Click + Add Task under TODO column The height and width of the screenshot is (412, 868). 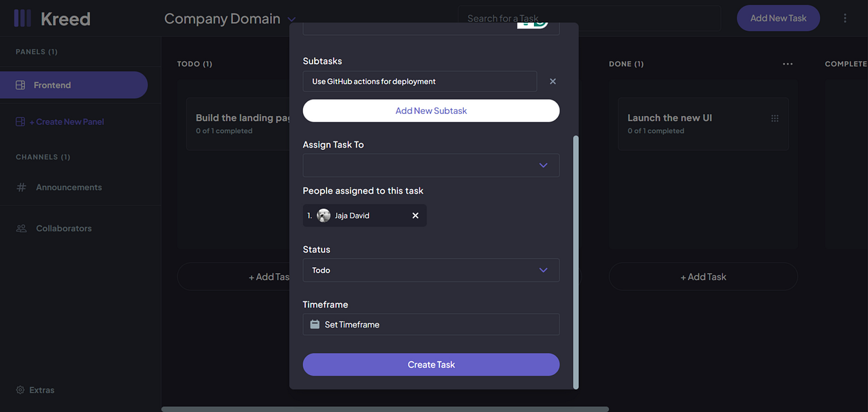click(234, 277)
